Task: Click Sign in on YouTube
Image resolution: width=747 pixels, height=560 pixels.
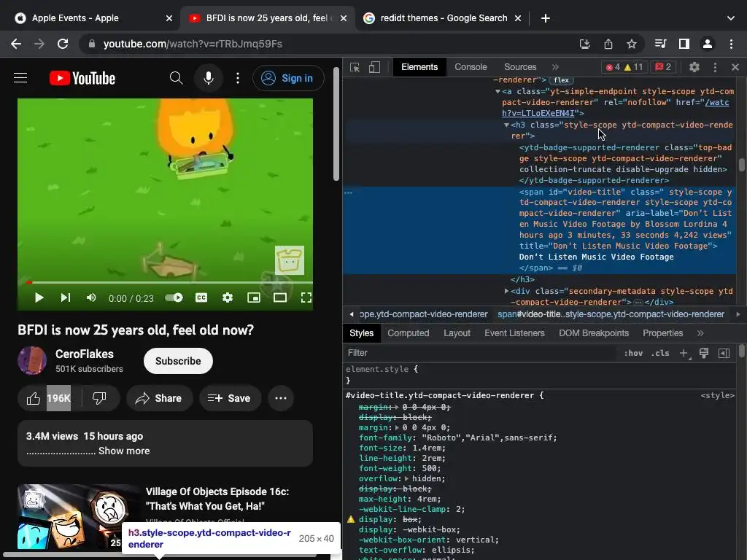Action: [x=287, y=78]
